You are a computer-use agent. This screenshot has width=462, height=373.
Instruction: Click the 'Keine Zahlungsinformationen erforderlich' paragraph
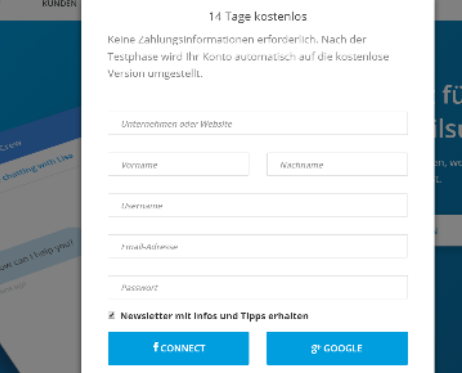(x=248, y=56)
